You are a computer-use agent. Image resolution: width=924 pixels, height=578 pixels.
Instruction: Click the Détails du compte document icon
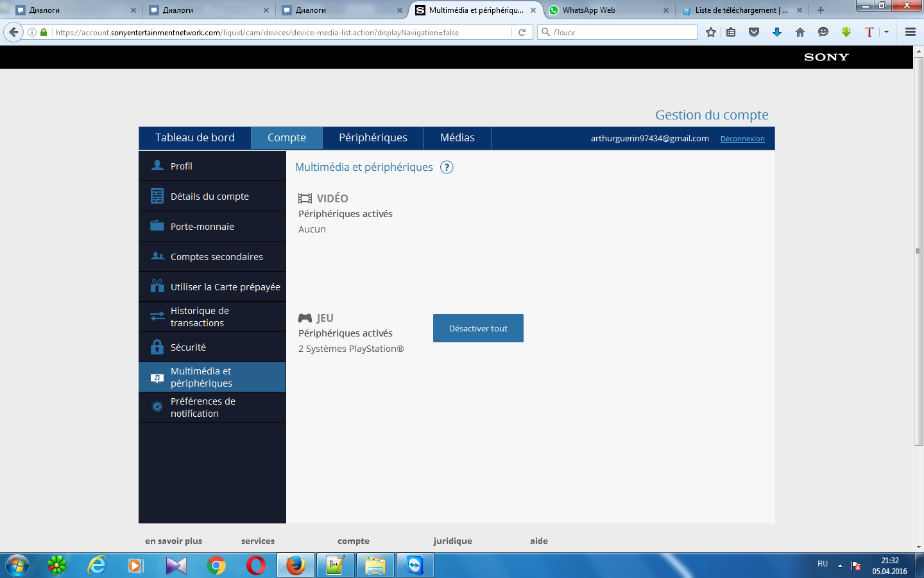tap(157, 196)
